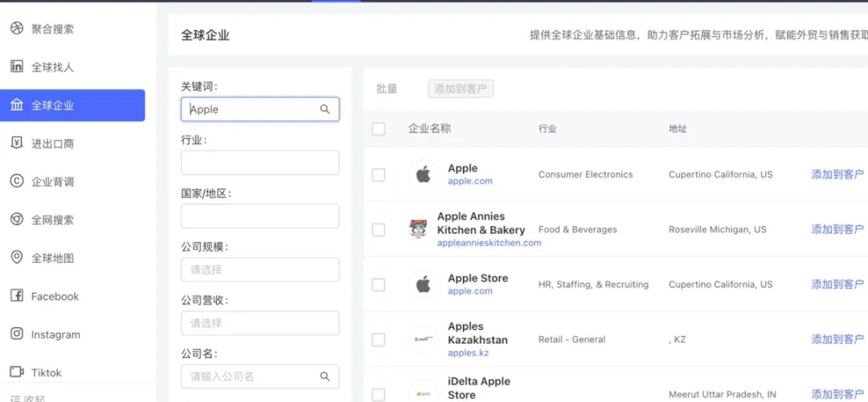This screenshot has width=868, height=402.
Task: Click the search magnifier in 关键词 field
Action: [325, 109]
